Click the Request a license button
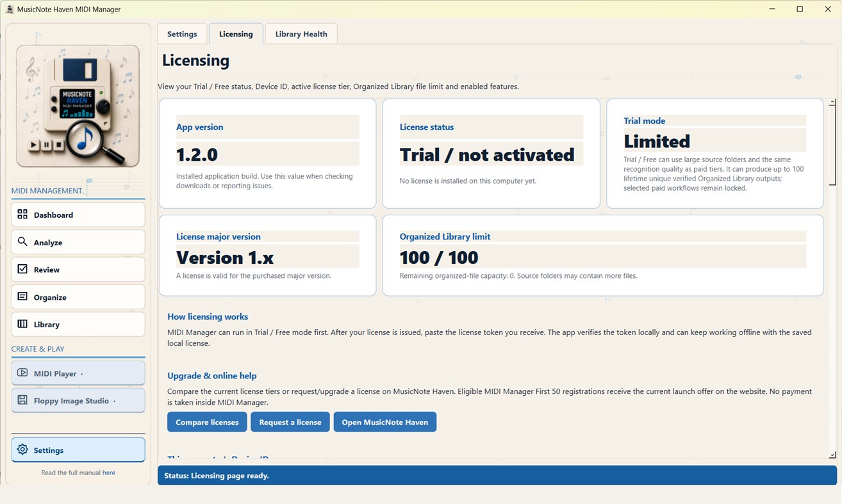The image size is (842, 504). [x=290, y=422]
